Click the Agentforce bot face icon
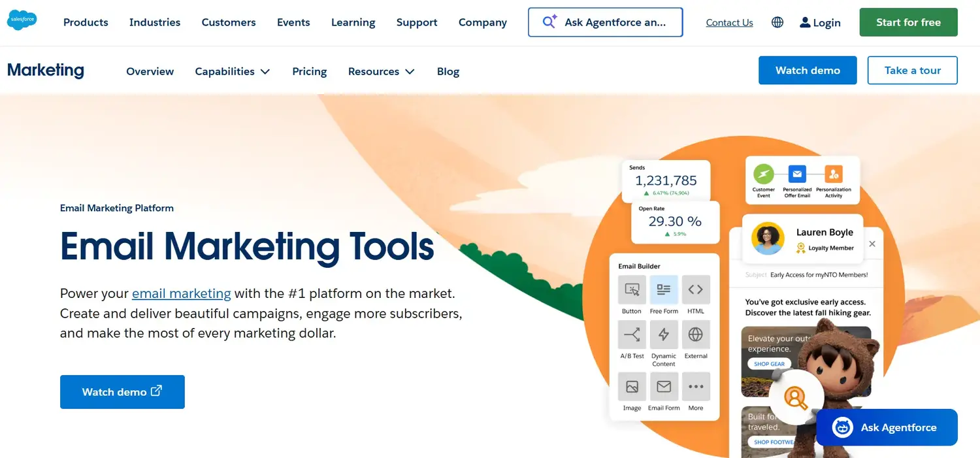Viewport: 980px width, 458px height. (x=843, y=427)
